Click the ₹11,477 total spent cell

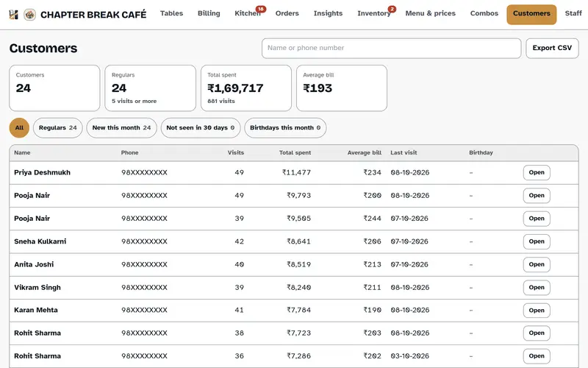(296, 173)
